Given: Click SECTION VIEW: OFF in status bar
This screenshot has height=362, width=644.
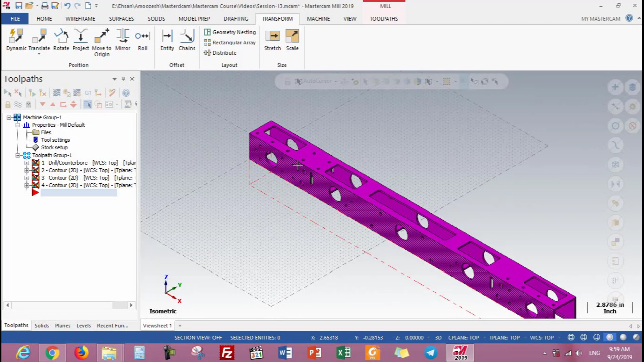Looking at the screenshot, I should [198, 338].
